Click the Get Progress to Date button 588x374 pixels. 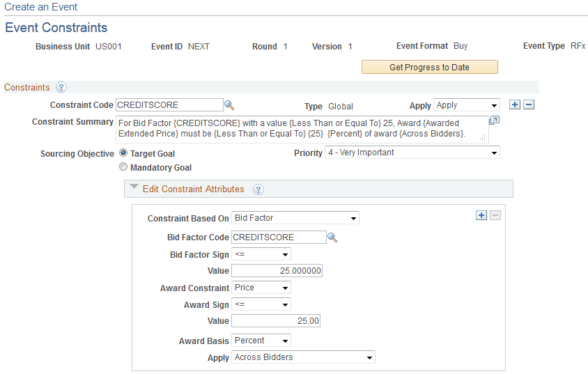tap(430, 67)
